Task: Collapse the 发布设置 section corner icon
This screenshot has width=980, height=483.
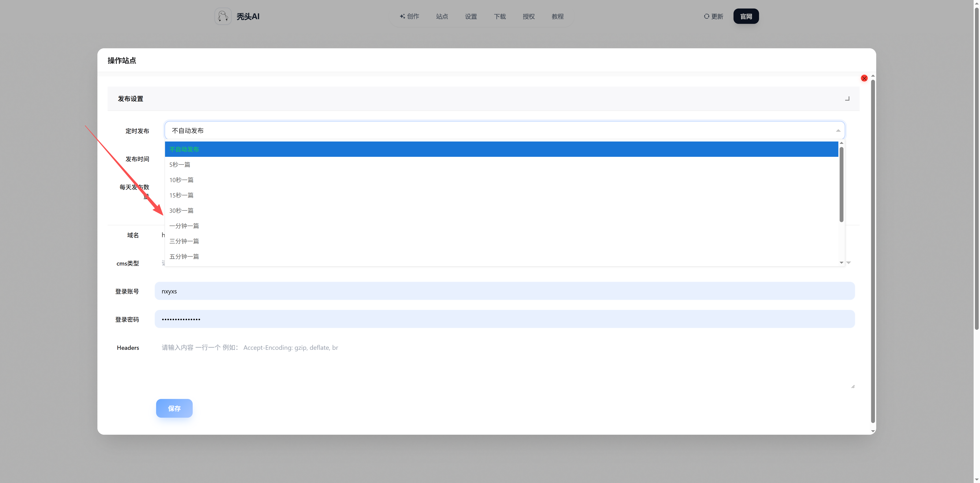Action: [847, 99]
